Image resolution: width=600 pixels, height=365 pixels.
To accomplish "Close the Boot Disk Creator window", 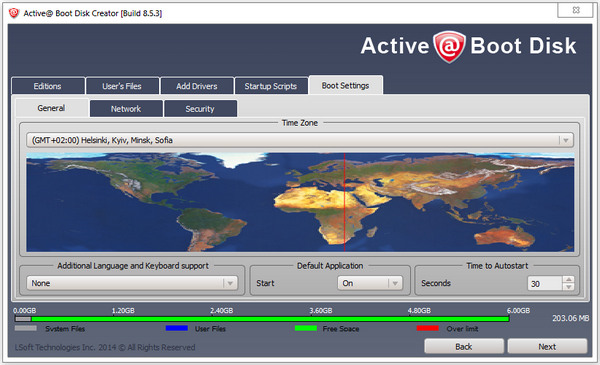I will tap(576, 10).
